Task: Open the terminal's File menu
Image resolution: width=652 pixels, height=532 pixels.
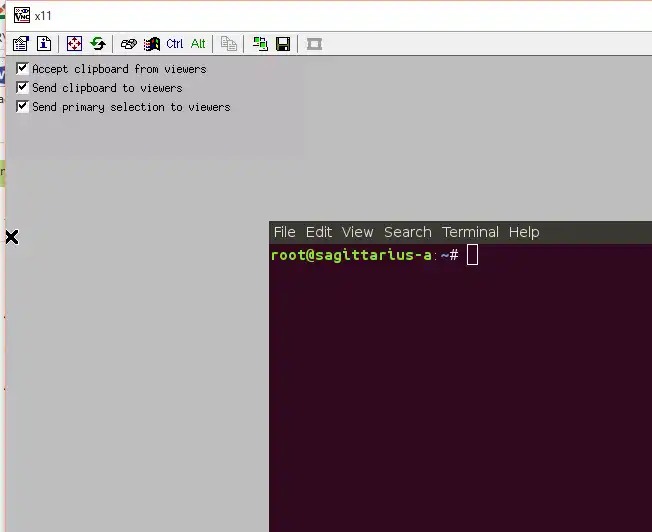Action: click(284, 232)
